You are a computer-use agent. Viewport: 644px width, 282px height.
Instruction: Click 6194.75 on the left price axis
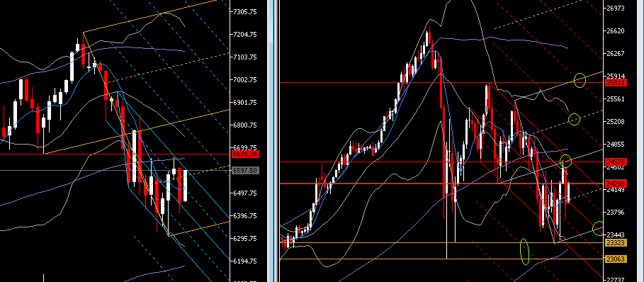(x=246, y=261)
